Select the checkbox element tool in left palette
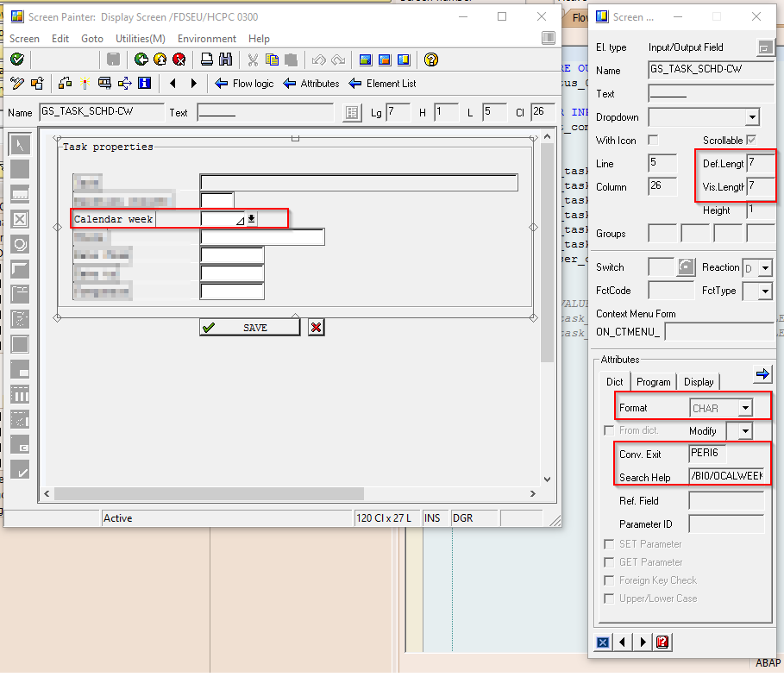Image resolution: width=784 pixels, height=677 pixels. click(x=21, y=219)
